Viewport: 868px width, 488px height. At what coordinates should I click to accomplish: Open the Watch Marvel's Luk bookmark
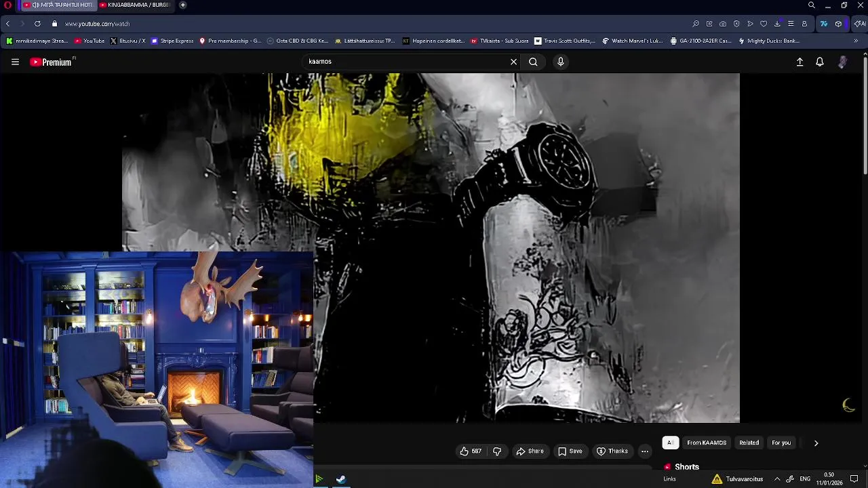633,41
